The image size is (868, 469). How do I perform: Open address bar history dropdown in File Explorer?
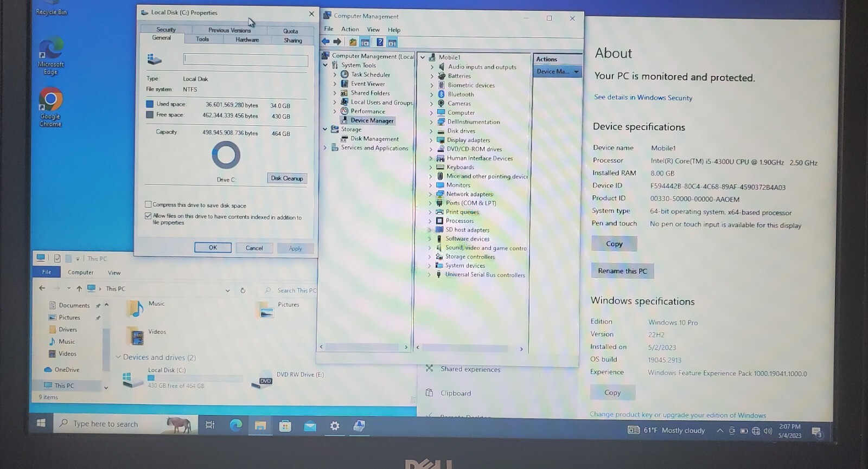point(228,290)
